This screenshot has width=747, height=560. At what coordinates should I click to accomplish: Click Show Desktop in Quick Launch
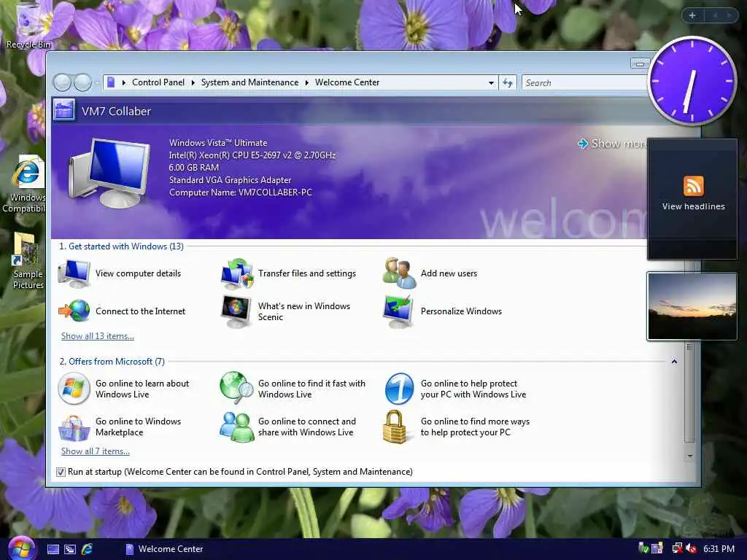click(x=53, y=549)
